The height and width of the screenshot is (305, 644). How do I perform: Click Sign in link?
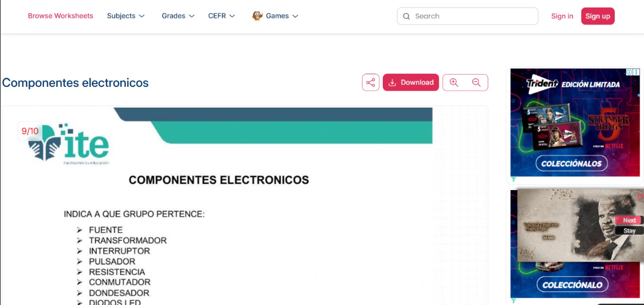click(562, 16)
